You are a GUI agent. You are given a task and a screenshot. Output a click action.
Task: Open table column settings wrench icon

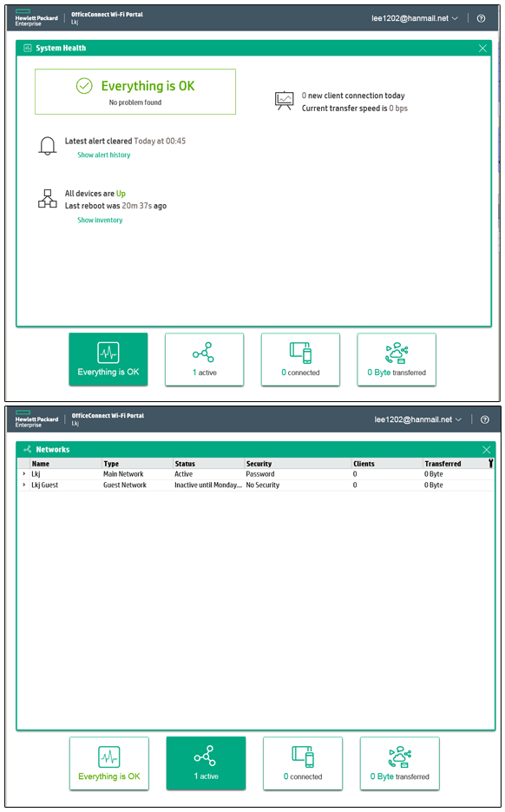pyautogui.click(x=490, y=464)
